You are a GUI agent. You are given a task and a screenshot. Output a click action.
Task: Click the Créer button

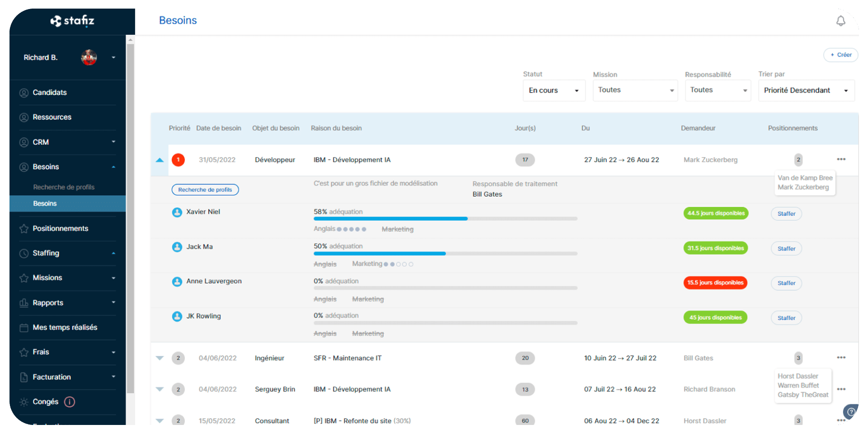pyautogui.click(x=840, y=55)
